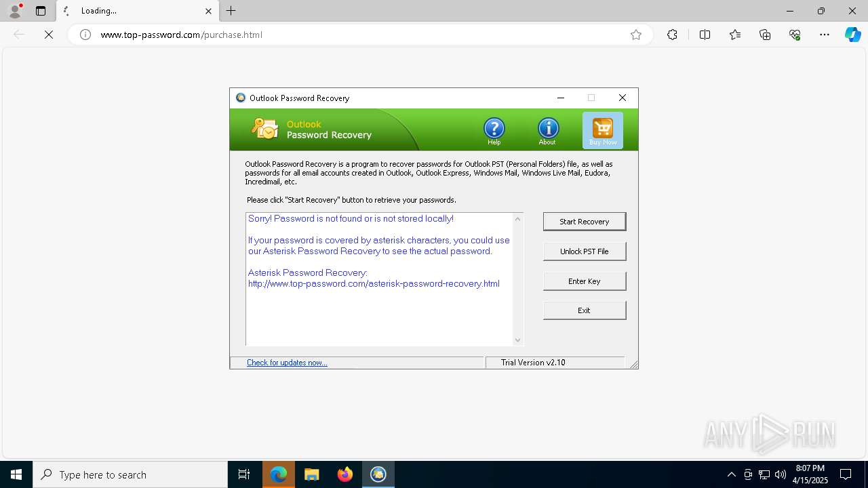Click the browser address bar URL
The width and height of the screenshot is (868, 488).
click(182, 35)
